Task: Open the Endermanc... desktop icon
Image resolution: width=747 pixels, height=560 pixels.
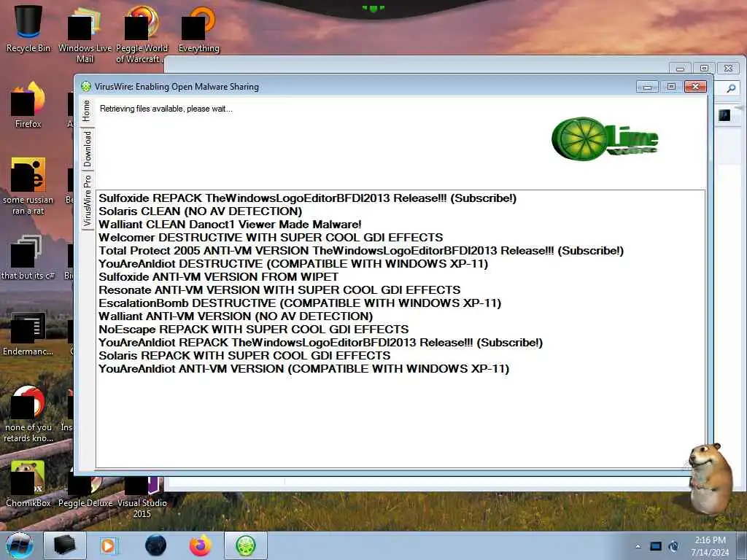Action: click(x=28, y=333)
